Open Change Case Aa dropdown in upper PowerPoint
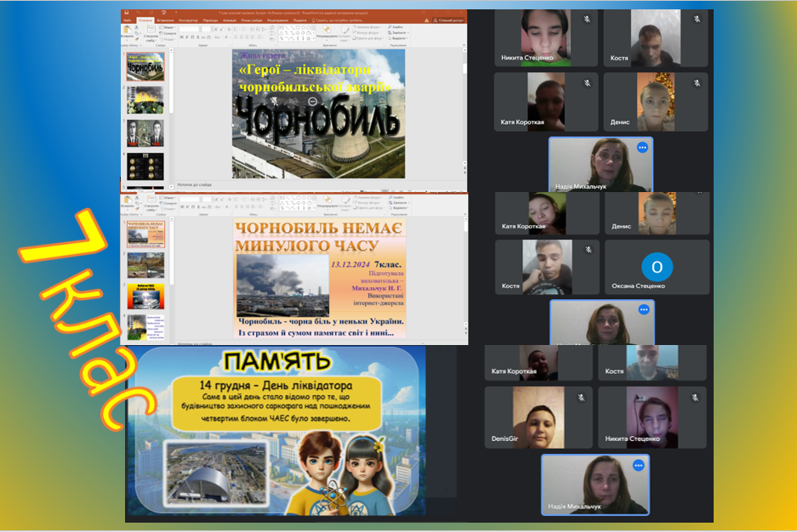The height and width of the screenshot is (532, 797). click(x=217, y=37)
